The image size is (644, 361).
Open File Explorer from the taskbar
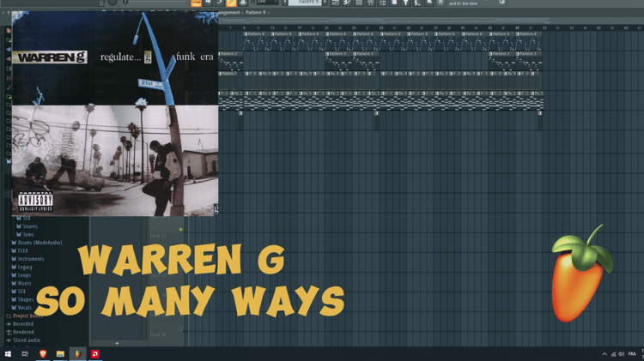pos(60,353)
